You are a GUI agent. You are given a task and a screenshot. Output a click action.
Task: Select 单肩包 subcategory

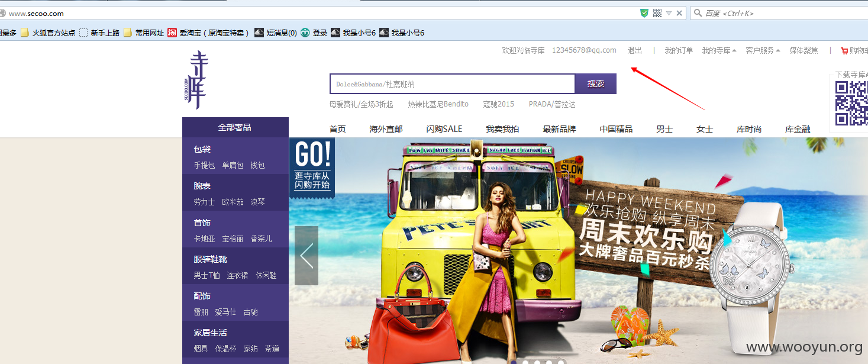233,165
